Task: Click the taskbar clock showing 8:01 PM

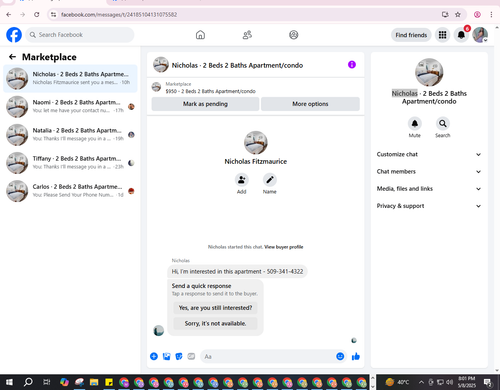Action: click(467, 382)
